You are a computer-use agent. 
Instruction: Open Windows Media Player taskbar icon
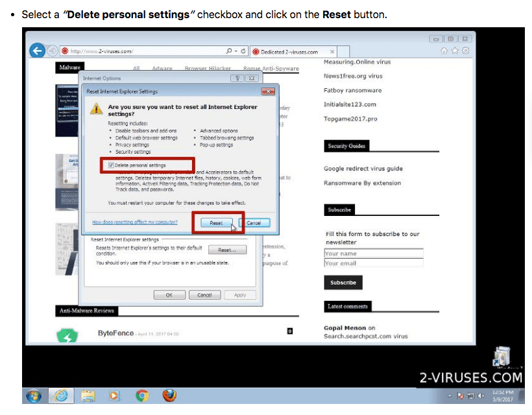pyautogui.click(x=115, y=396)
